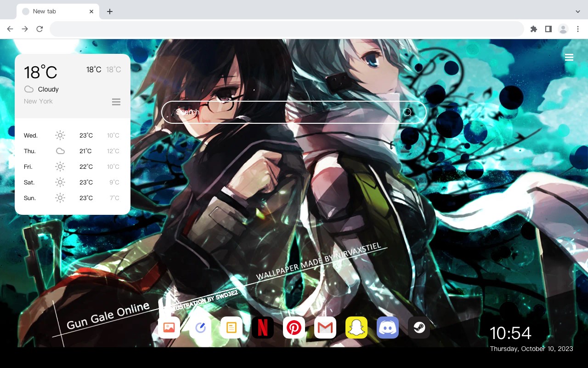Open the Chrome profile avatar
Image resolution: width=588 pixels, height=368 pixels.
click(563, 29)
